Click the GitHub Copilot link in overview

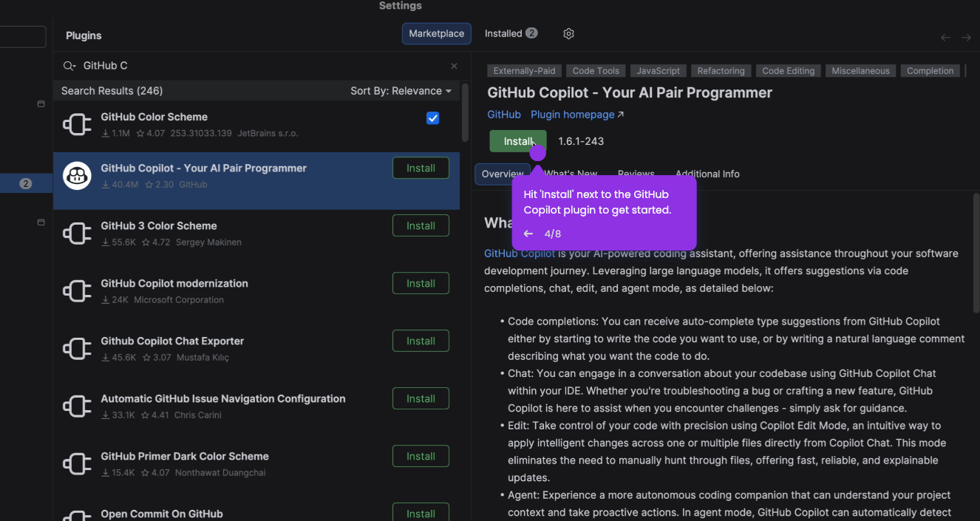(520, 253)
